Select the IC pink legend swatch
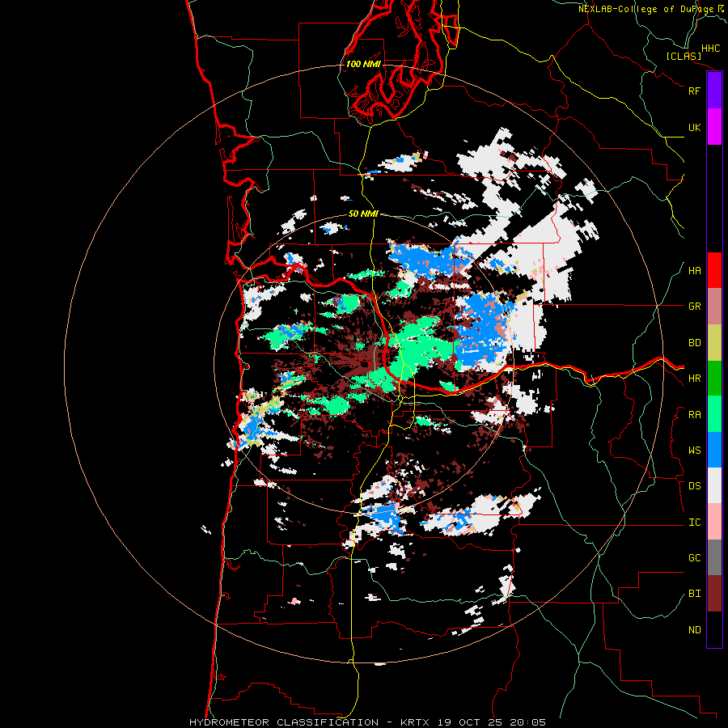The image size is (728, 728). pyautogui.click(x=714, y=522)
